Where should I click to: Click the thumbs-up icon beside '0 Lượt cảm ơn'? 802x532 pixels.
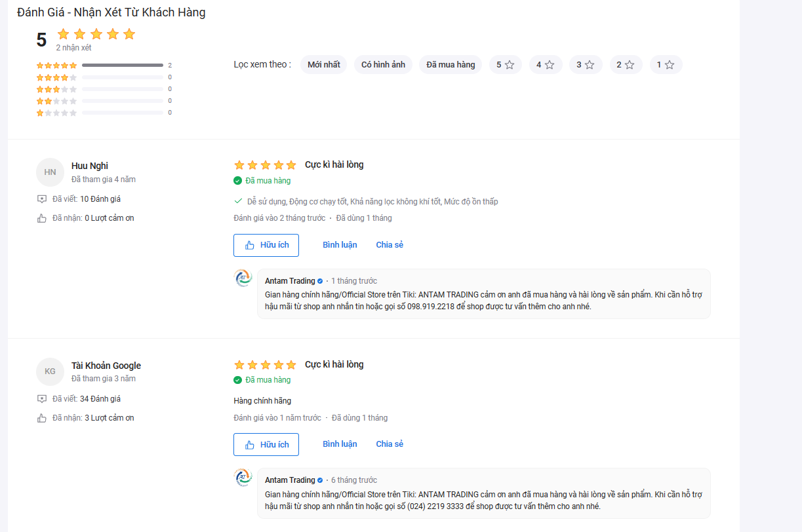click(42, 218)
